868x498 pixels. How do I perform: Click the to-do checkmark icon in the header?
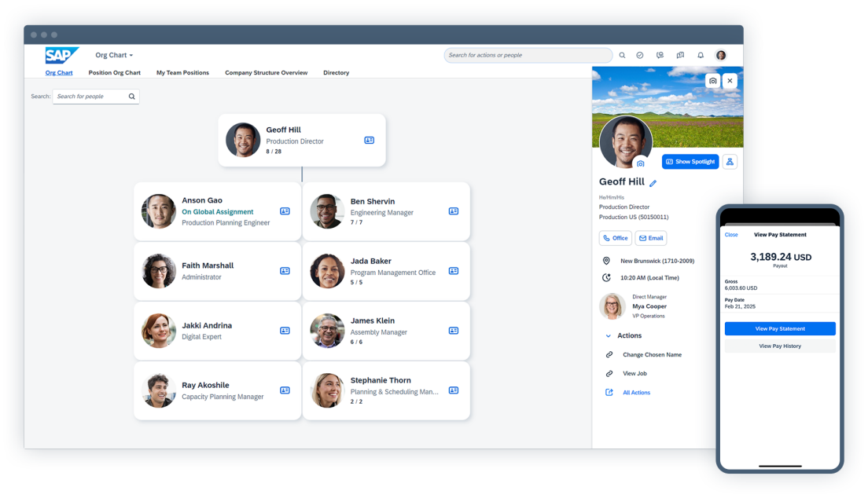click(x=640, y=56)
